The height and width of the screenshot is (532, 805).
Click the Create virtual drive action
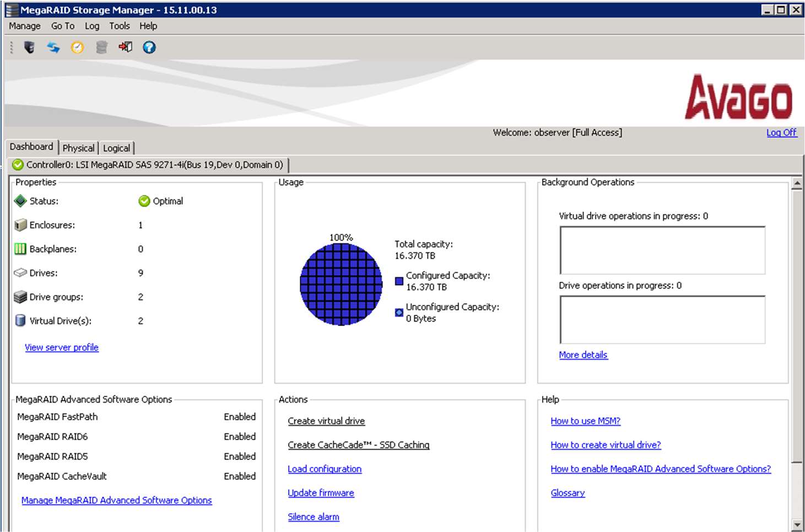pyautogui.click(x=326, y=421)
